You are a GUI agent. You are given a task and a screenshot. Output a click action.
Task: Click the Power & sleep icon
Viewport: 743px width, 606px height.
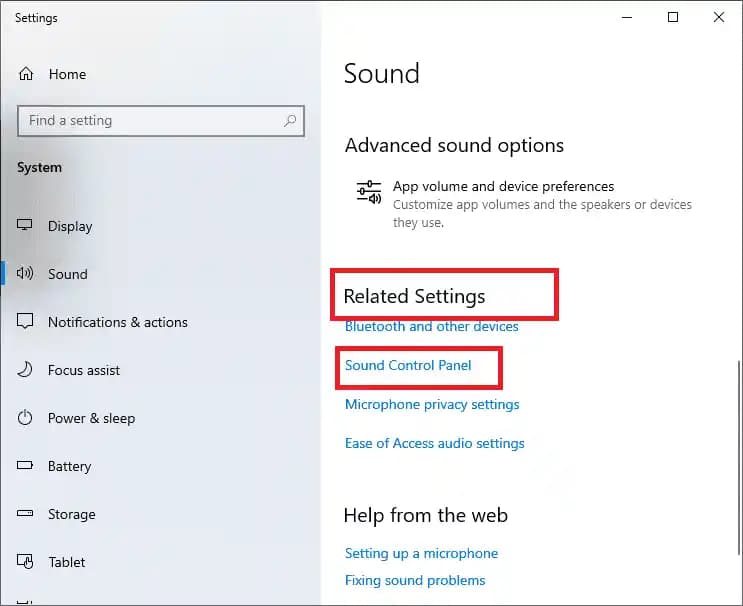coord(26,418)
